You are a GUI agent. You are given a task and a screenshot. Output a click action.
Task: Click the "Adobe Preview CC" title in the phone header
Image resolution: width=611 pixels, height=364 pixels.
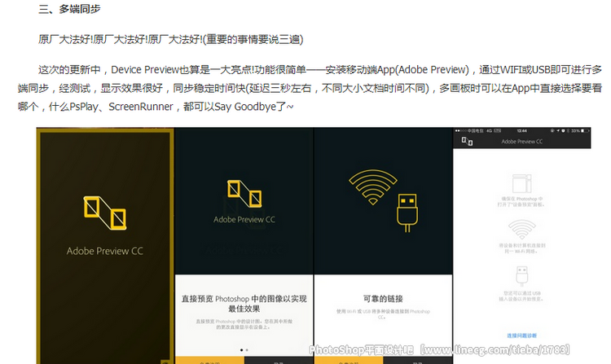pyautogui.click(x=521, y=142)
